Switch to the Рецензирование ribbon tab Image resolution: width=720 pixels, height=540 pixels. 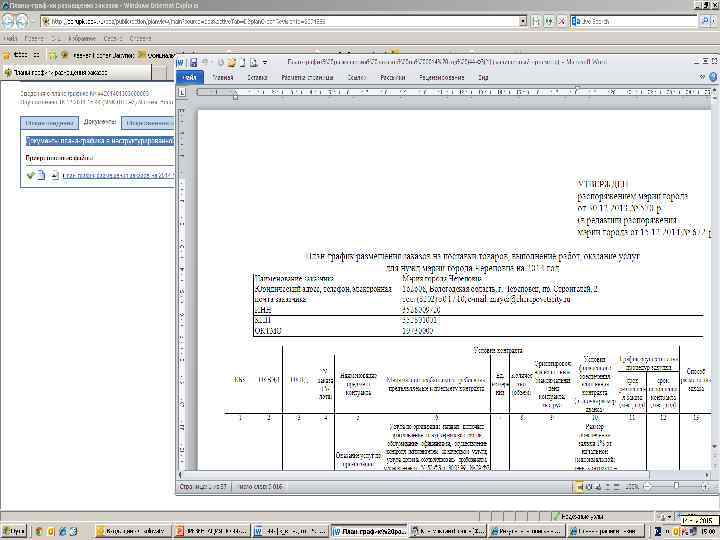441,78
